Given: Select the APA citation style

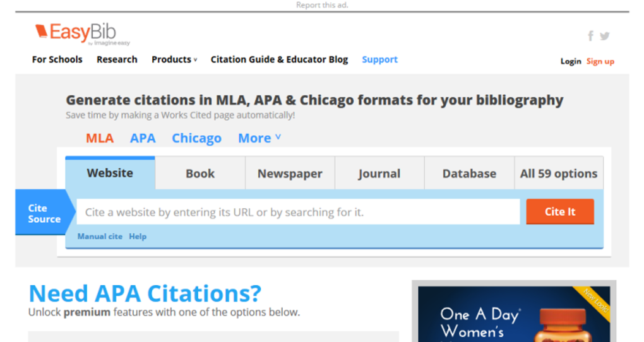Looking at the screenshot, I should point(143,138).
